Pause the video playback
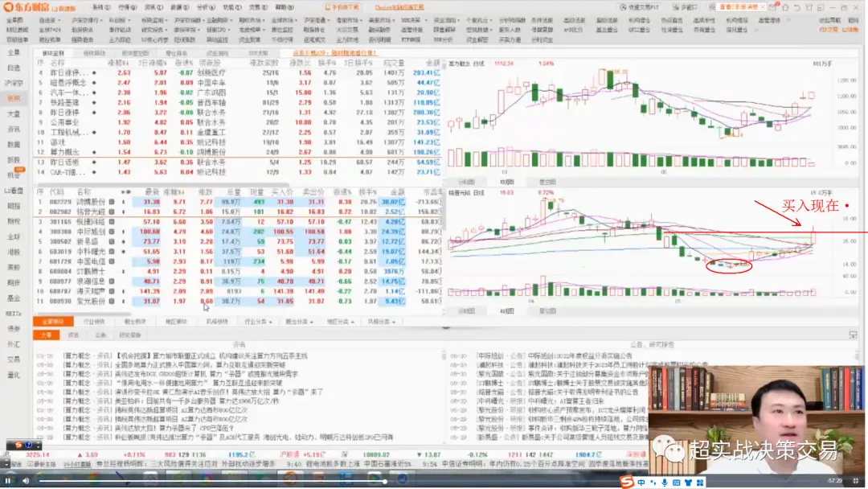The height and width of the screenshot is (489, 868). coord(8,481)
